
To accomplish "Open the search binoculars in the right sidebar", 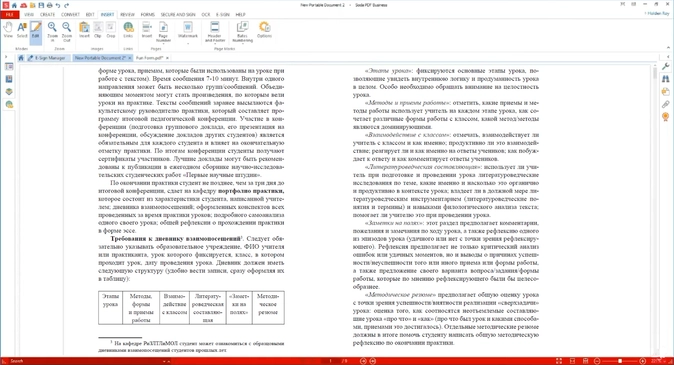I will pyautogui.click(x=665, y=79).
